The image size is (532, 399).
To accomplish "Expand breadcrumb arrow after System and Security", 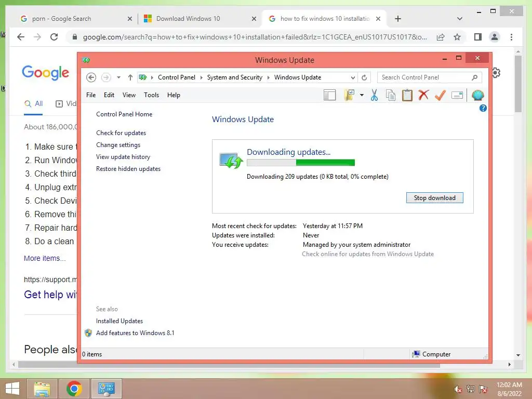I will (269, 78).
